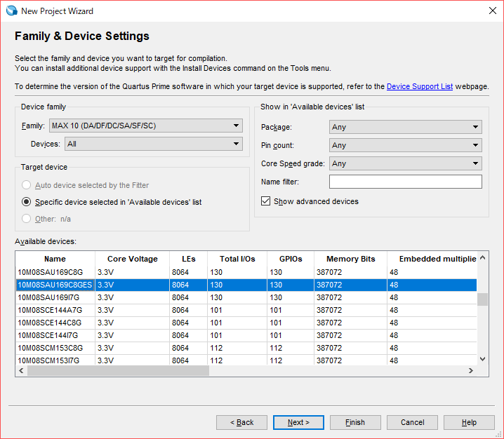The height and width of the screenshot is (439, 504).
Task: Click the Name filter text field
Action: click(405, 182)
